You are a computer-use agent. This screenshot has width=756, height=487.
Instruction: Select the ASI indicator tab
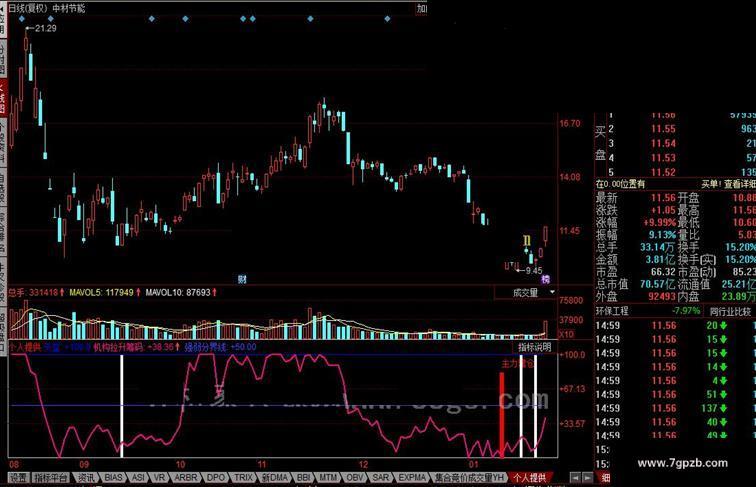click(138, 477)
